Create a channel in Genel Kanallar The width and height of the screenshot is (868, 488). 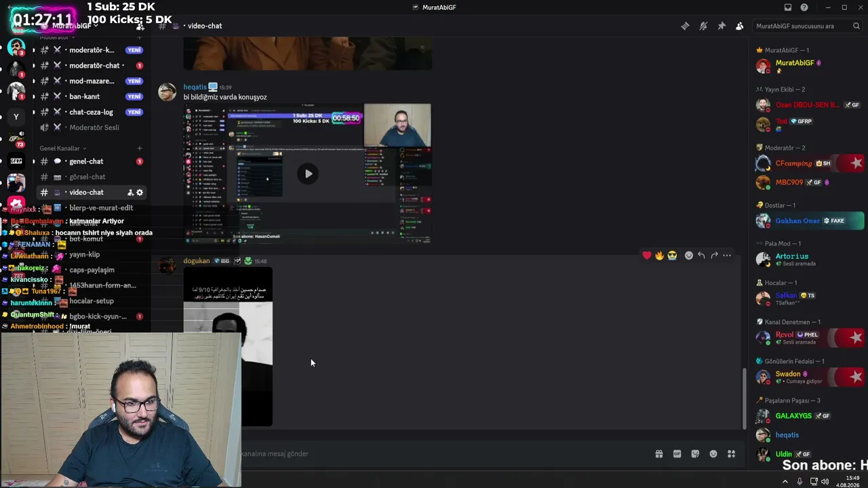pyautogui.click(x=140, y=148)
